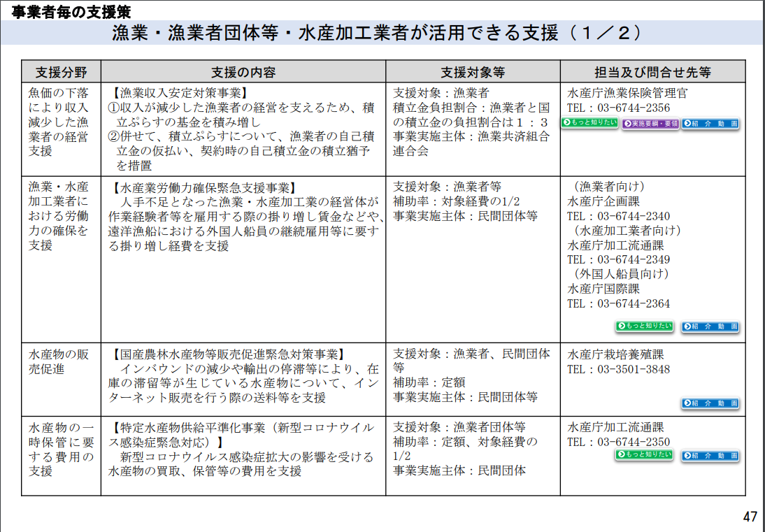Screen dimensions: 765x532
Task: Open 紹介動画 for 特定水産物供給平準化事業
Action: click(x=710, y=456)
